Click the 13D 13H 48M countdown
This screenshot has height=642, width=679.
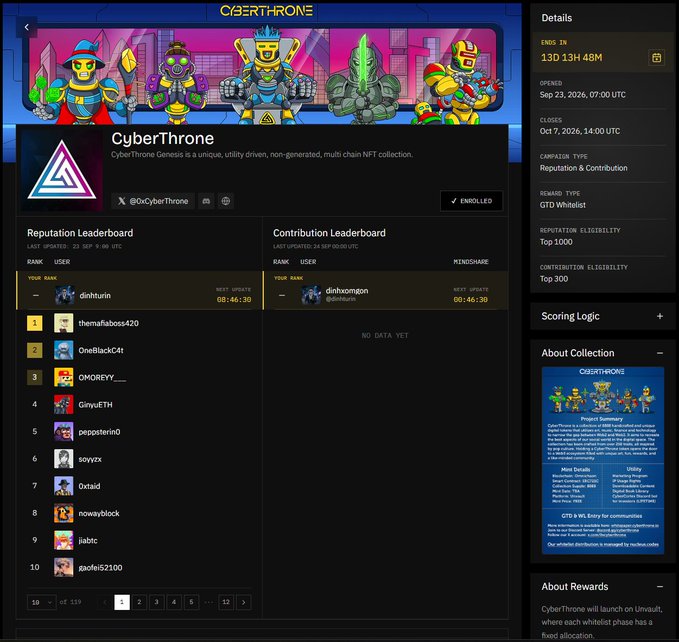tap(571, 58)
